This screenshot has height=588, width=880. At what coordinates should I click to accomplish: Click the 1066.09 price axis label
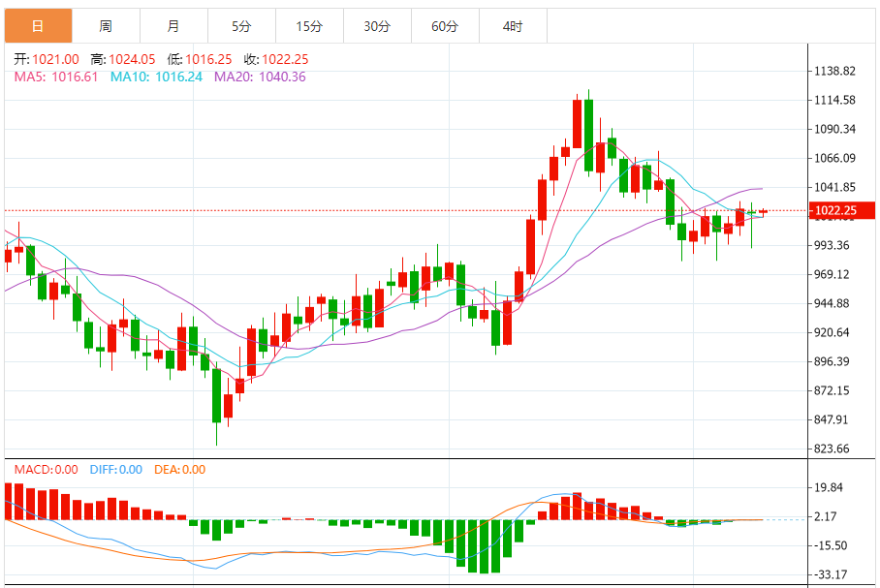tap(835, 158)
